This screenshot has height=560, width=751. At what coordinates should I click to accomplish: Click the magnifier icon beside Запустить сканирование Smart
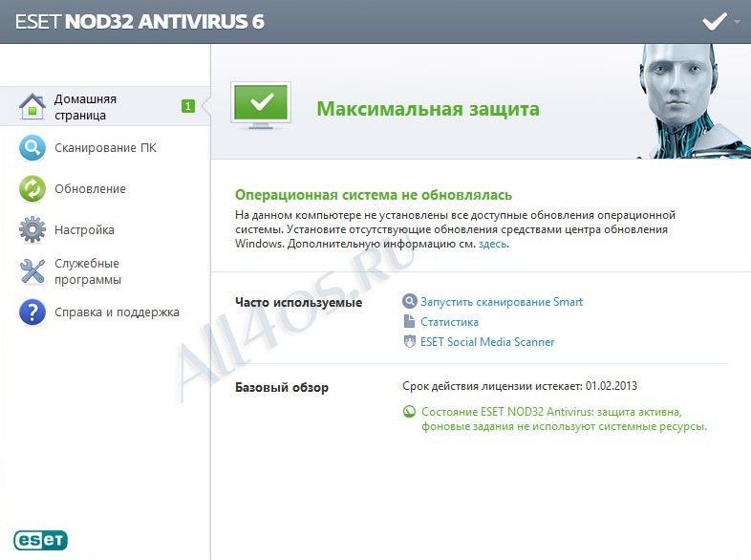coord(409,301)
